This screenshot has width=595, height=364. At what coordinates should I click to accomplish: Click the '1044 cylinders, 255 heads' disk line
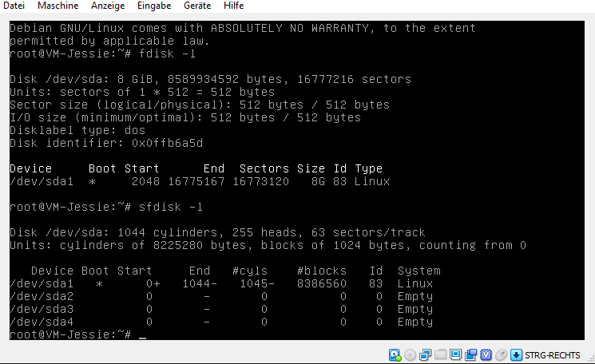click(x=217, y=232)
